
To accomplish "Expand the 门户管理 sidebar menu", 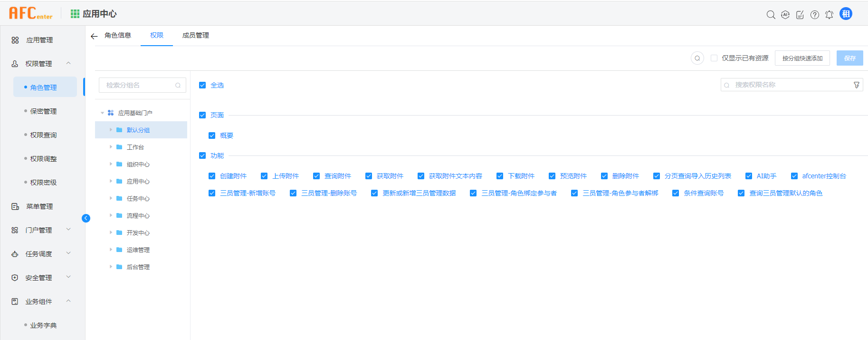I will click(68, 230).
